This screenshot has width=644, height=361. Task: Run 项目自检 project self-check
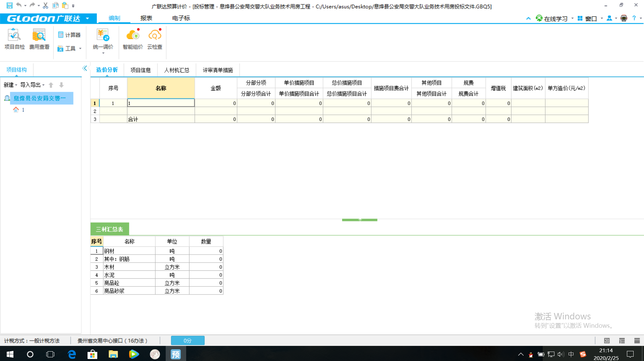coord(14,39)
